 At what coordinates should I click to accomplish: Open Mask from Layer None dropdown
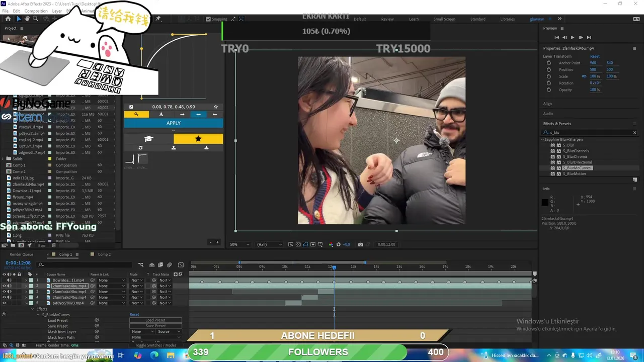[x=142, y=332]
